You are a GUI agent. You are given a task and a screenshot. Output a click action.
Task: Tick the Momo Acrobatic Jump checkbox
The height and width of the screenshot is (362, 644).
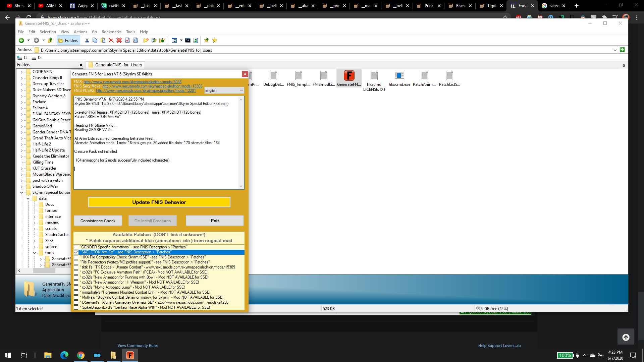tap(76, 288)
